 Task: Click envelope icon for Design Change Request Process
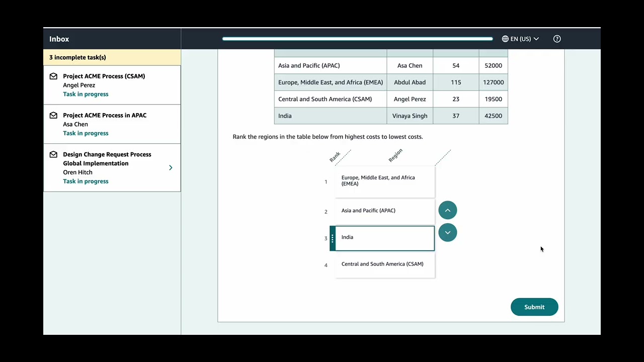point(53,154)
